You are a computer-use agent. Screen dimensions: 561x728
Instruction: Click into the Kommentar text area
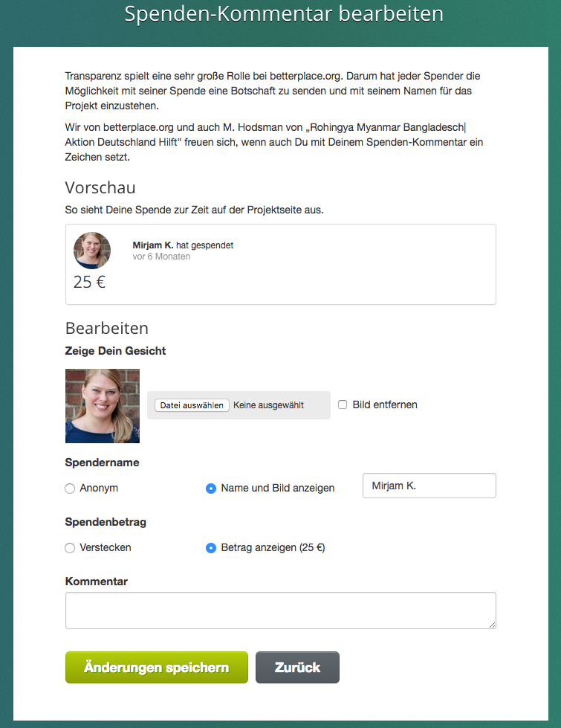click(x=281, y=611)
